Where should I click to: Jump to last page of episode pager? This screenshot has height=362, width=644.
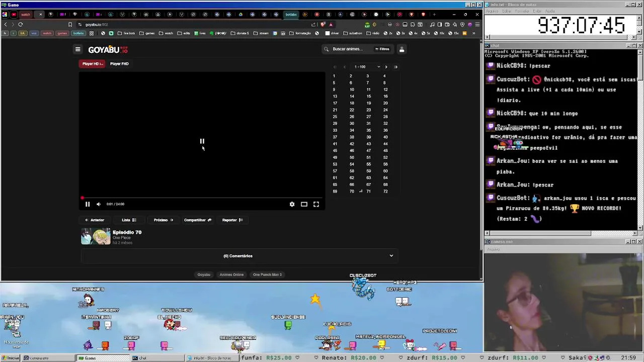coord(395,67)
